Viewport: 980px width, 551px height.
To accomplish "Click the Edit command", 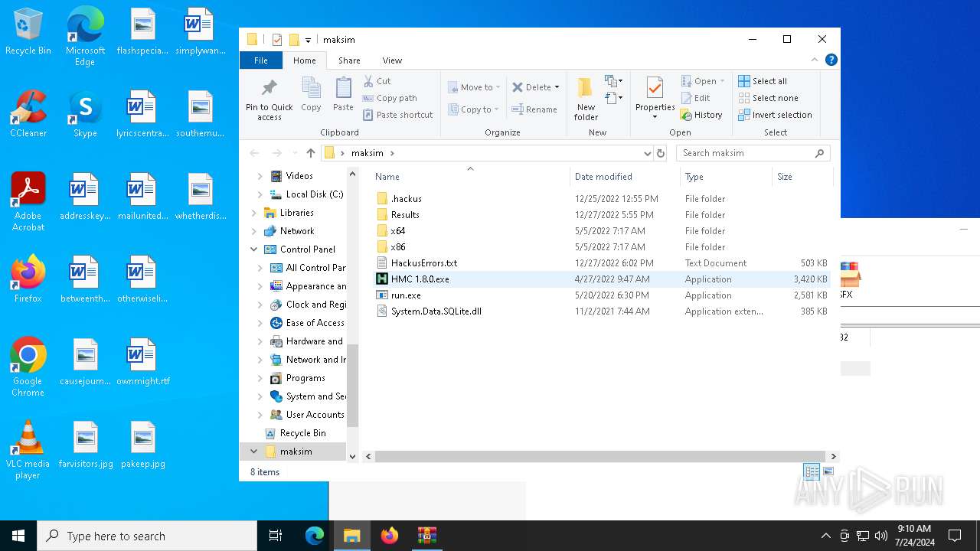I will [x=695, y=98].
